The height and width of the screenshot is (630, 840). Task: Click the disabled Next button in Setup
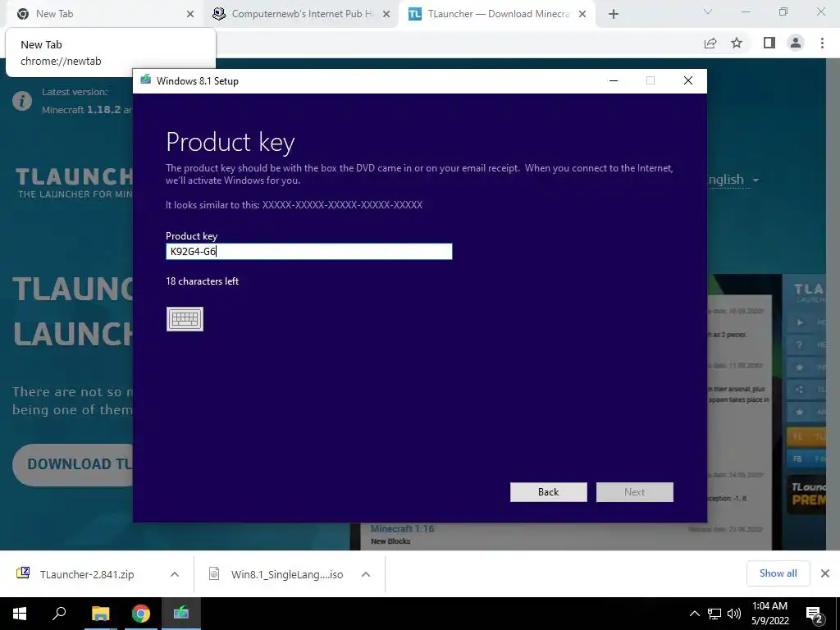coord(634,492)
